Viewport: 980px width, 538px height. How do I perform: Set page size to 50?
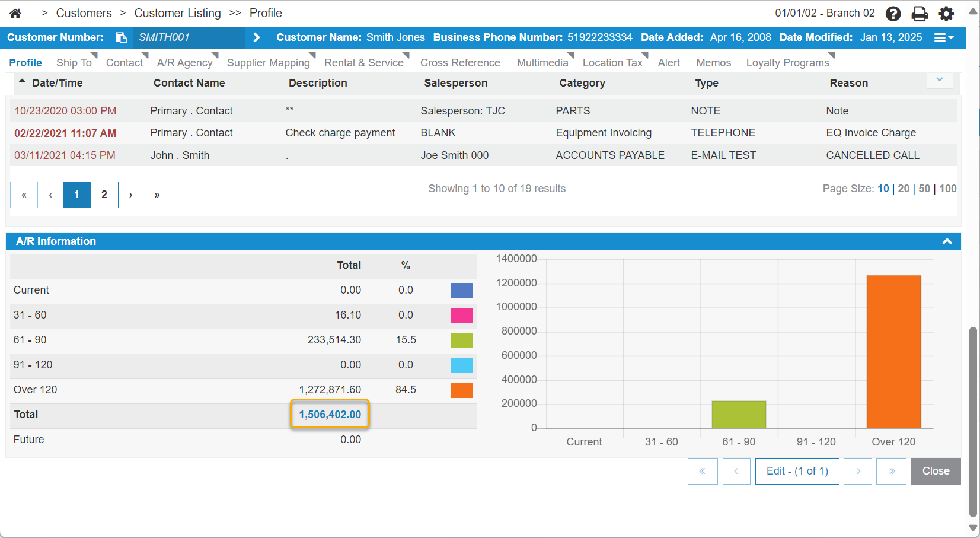(x=924, y=189)
